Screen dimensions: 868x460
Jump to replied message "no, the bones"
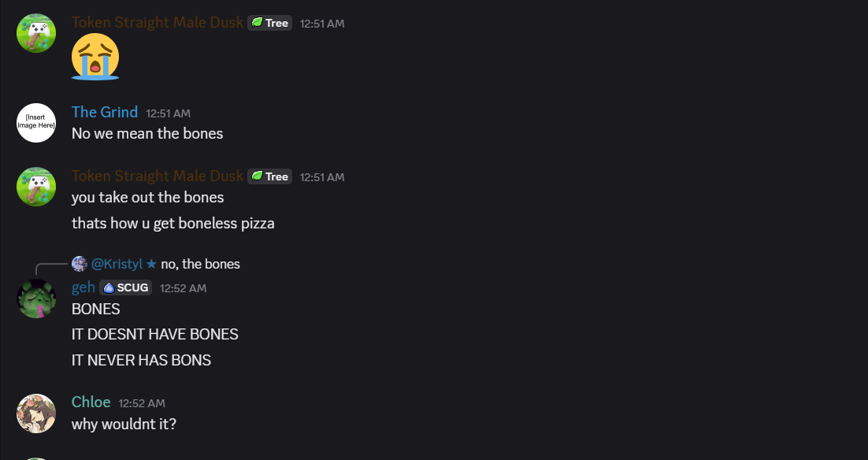(x=200, y=264)
